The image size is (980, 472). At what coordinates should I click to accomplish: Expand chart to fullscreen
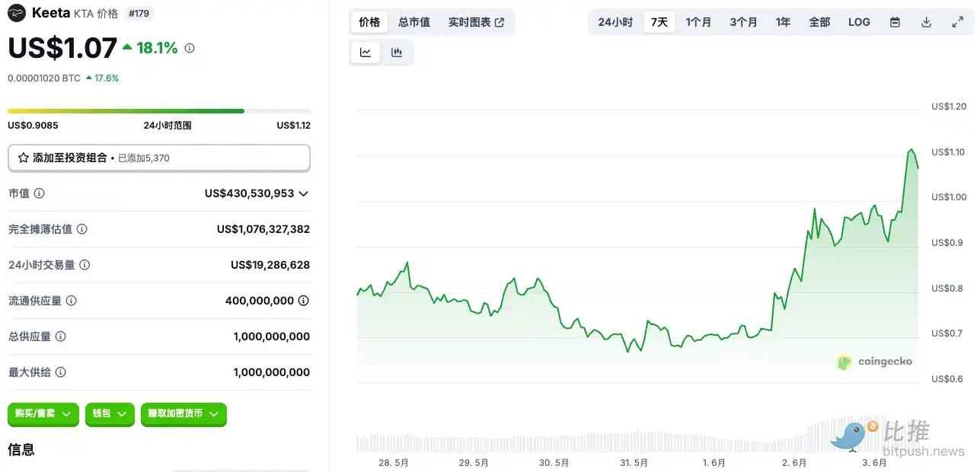[957, 22]
